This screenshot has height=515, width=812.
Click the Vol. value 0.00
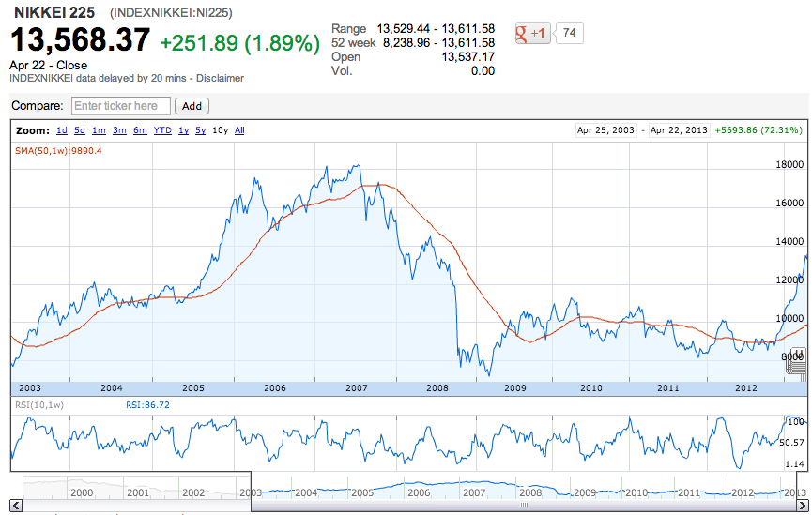click(483, 71)
